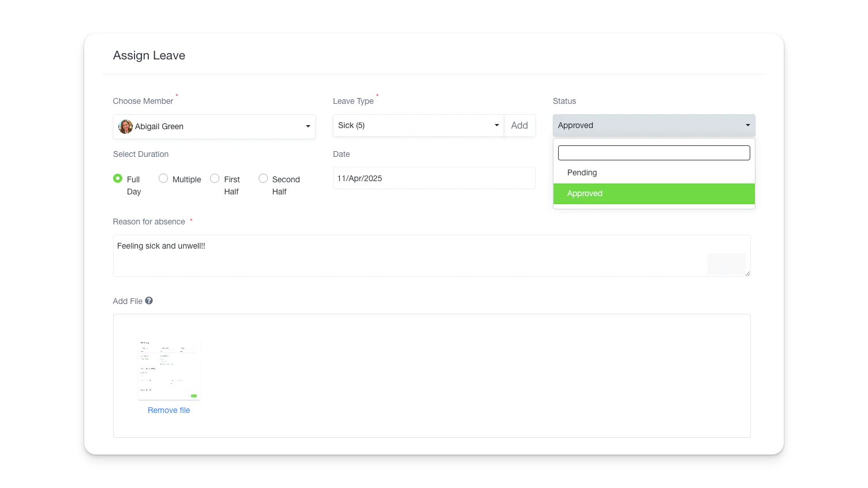868x488 pixels.
Task: Click the textarea resize handle corner
Action: (747, 273)
